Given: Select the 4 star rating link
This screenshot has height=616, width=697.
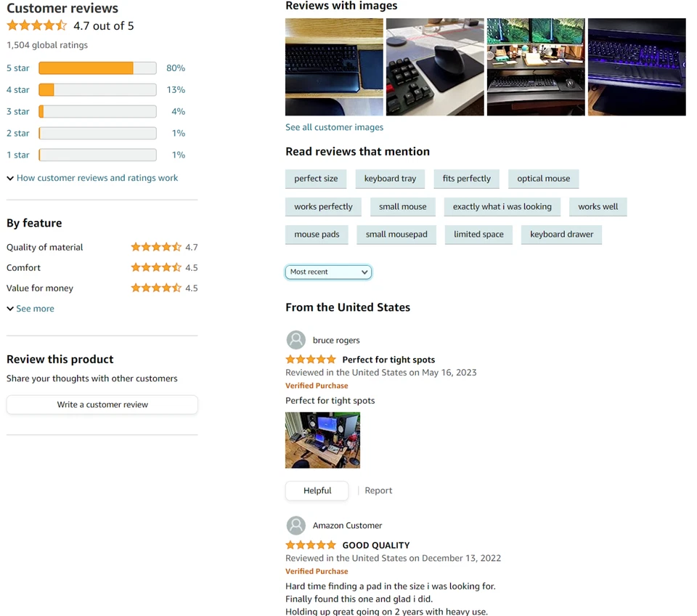Looking at the screenshot, I should click(17, 90).
